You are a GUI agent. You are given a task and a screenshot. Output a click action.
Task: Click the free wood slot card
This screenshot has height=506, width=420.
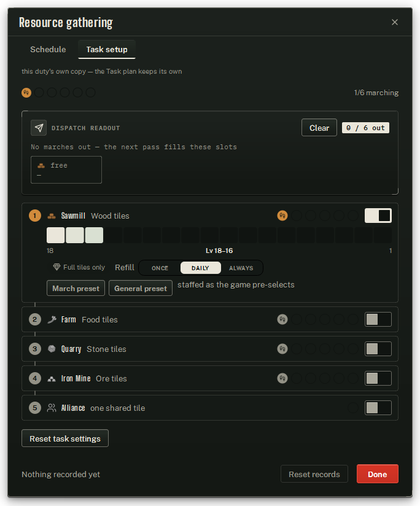[x=66, y=169]
